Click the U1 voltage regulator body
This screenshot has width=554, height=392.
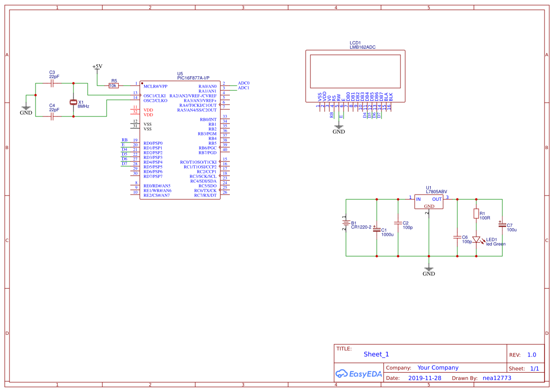(x=428, y=202)
